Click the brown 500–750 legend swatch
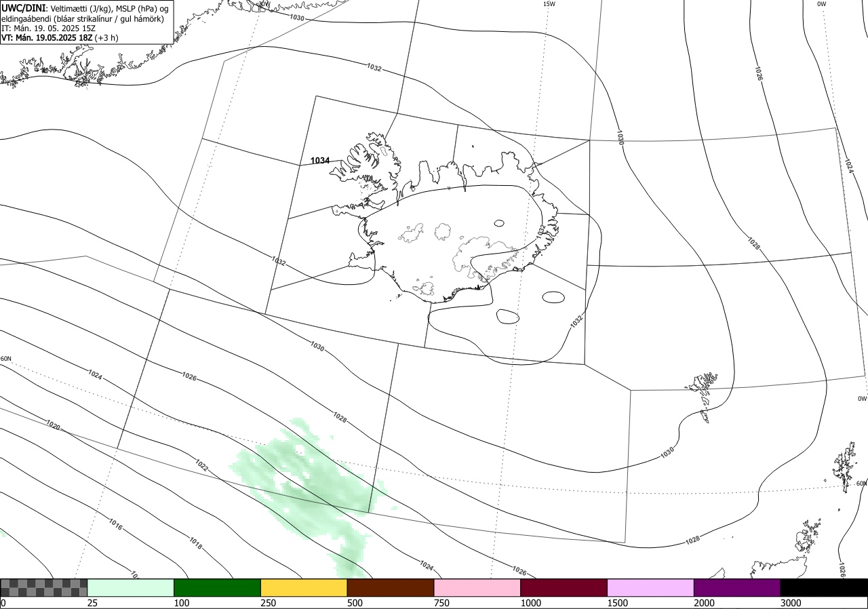 [x=391, y=587]
